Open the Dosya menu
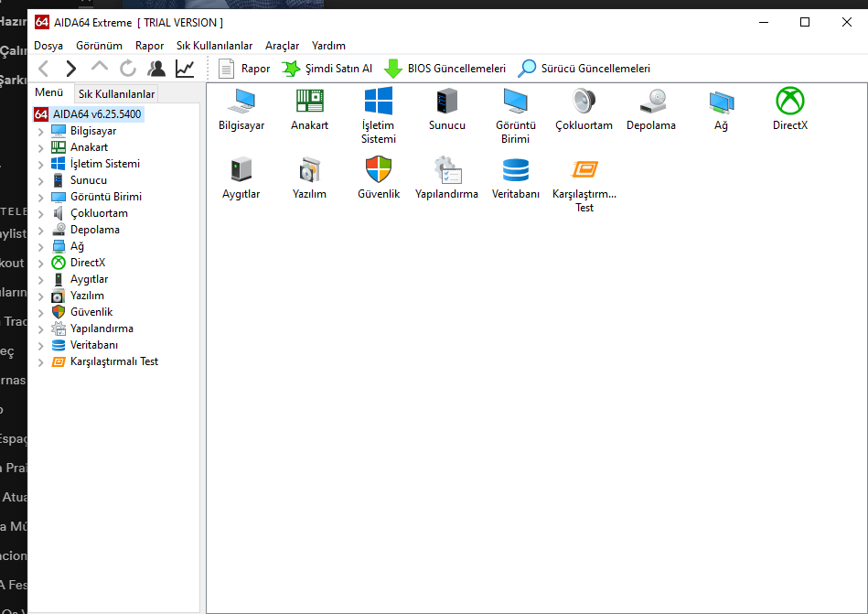The image size is (868, 614). point(48,46)
